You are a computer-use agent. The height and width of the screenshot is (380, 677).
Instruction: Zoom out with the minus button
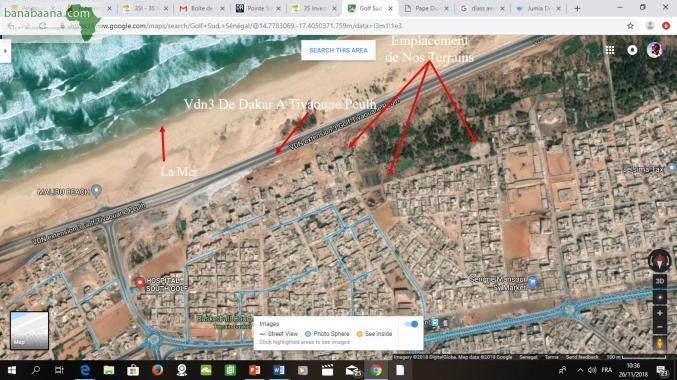pos(659,327)
